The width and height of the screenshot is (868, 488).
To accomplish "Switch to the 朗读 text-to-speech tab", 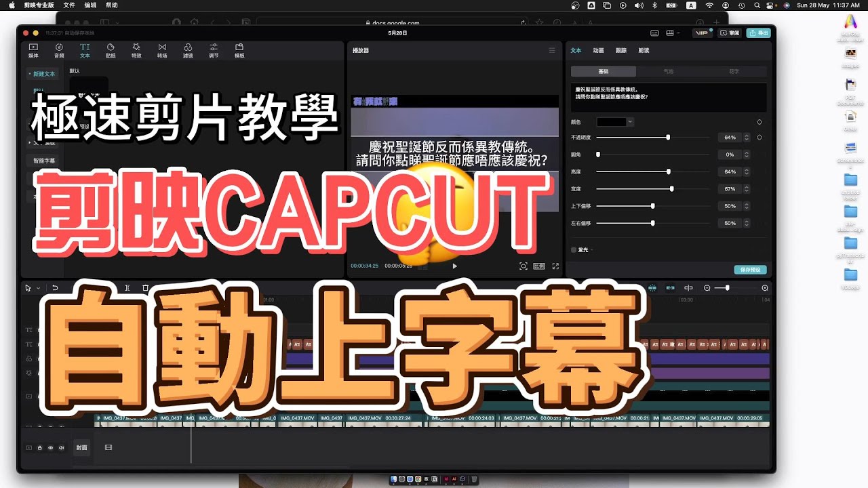I will click(x=644, y=50).
